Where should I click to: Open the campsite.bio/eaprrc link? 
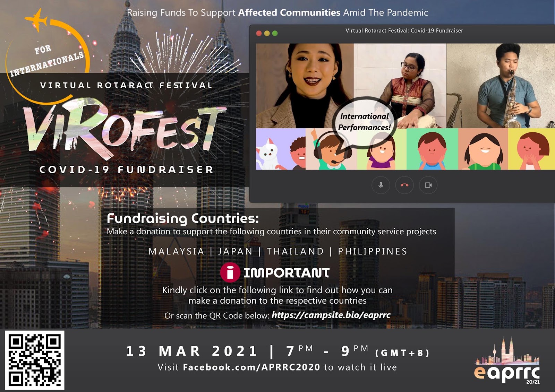coord(331,315)
